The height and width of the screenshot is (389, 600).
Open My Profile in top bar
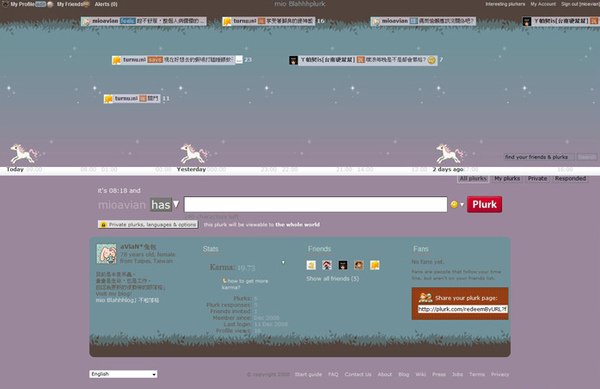[x=23, y=4]
